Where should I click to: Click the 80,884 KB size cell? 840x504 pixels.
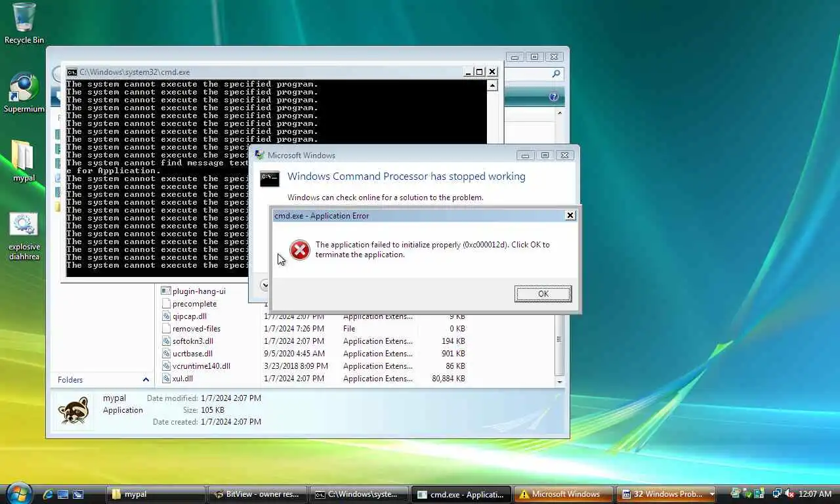[448, 379]
